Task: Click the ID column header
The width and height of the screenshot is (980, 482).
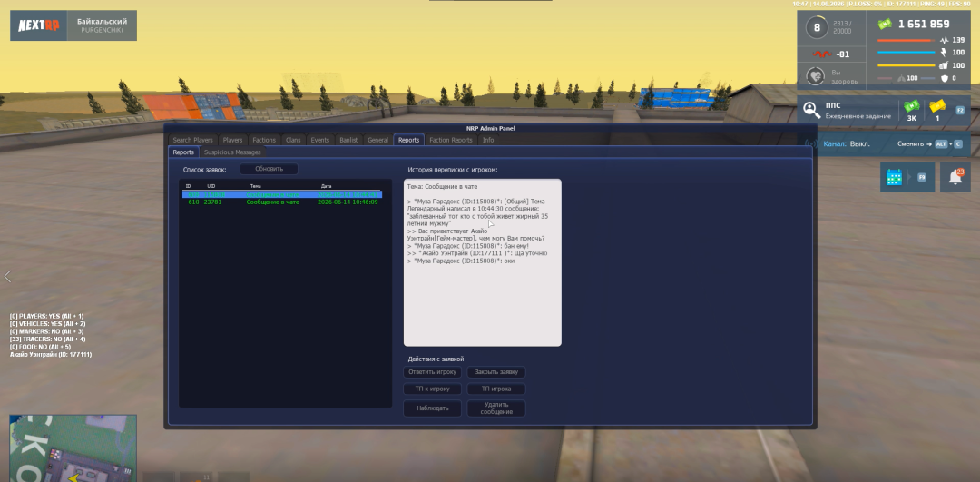Action: 188,186
